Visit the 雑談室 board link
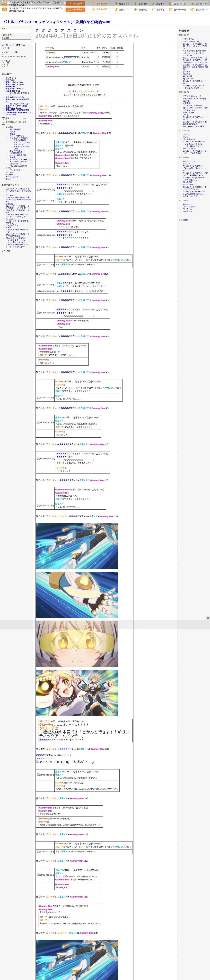210x980 pixels. (x=13, y=132)
